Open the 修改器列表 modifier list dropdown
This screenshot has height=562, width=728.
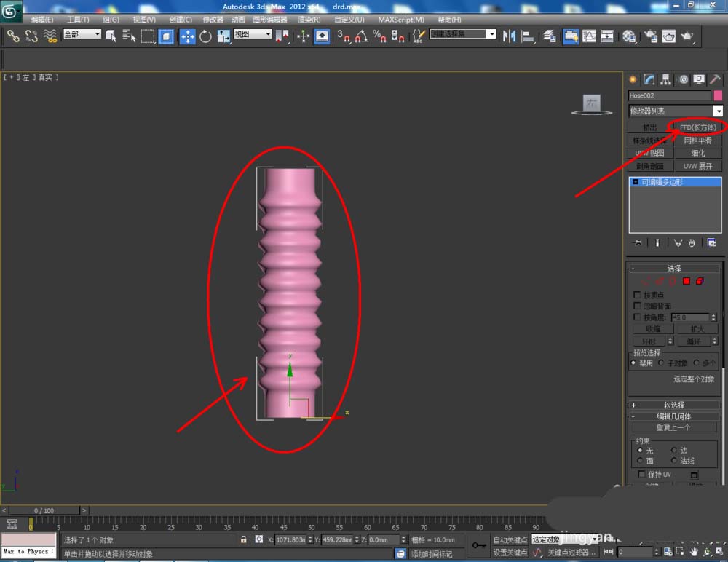676,111
